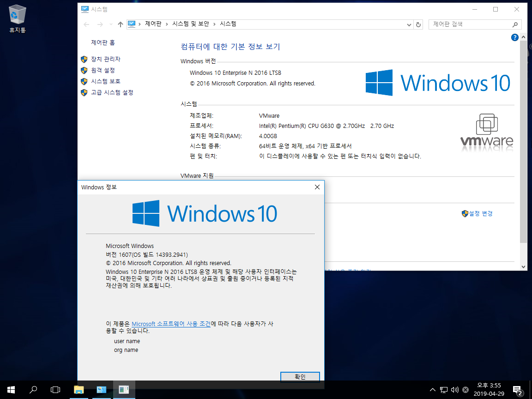Show hidden tray icons chevron

pos(432,390)
